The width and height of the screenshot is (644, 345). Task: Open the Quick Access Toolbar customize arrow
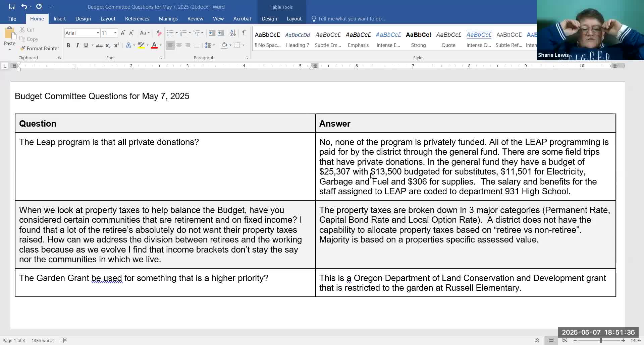[x=51, y=7]
